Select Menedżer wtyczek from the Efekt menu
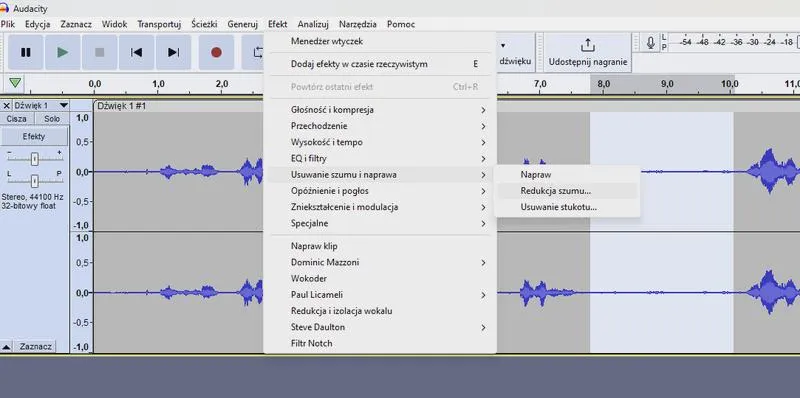This screenshot has height=398, width=800. (380, 41)
